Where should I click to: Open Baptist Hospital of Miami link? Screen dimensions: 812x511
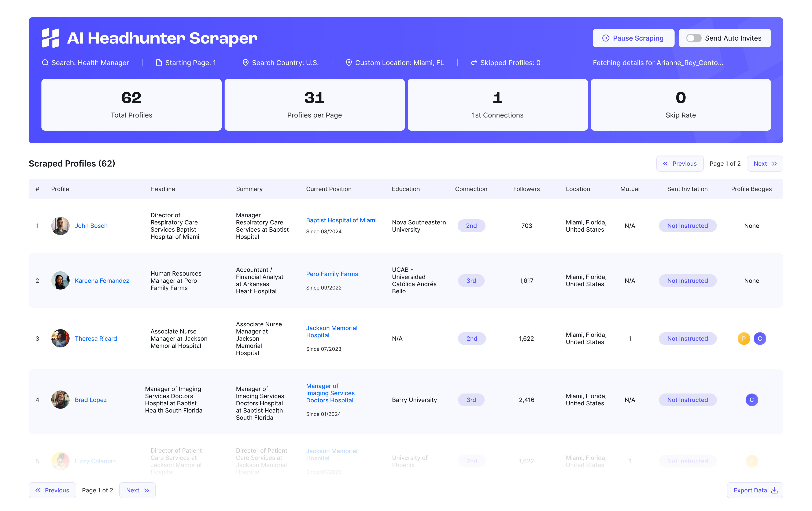point(341,220)
